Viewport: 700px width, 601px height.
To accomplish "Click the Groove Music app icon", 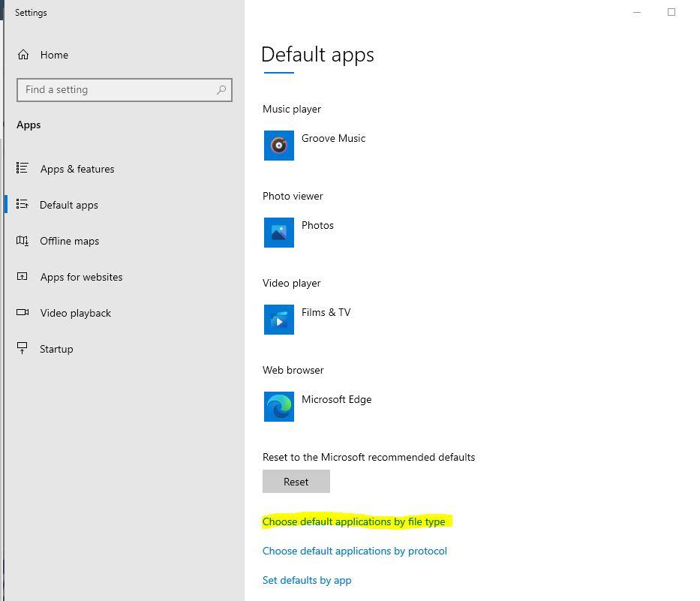I will coord(278,146).
